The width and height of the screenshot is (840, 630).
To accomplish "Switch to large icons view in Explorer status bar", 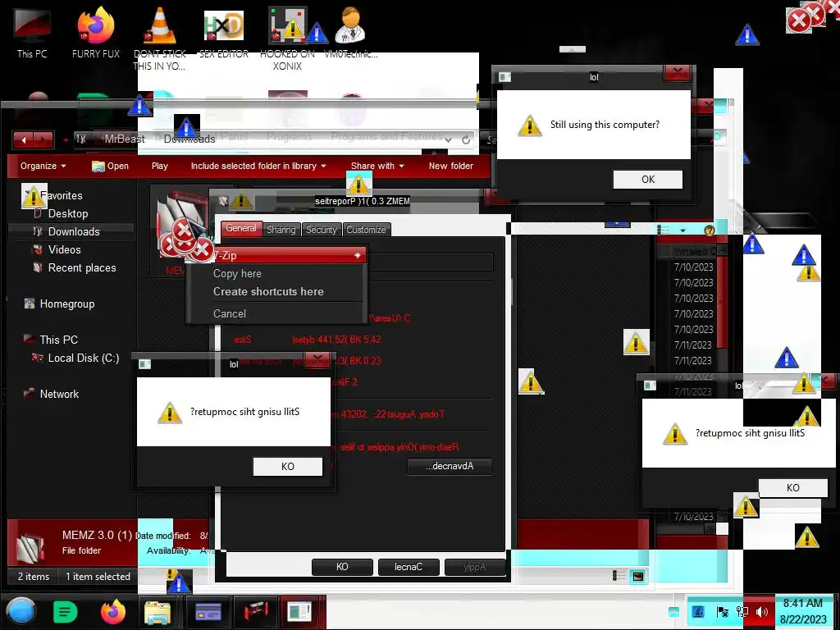I will [638, 577].
